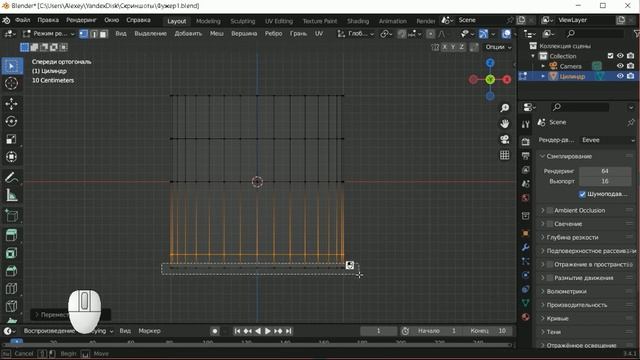Open the Вершина menu
This screenshot has width=640, height=360.
244,34
